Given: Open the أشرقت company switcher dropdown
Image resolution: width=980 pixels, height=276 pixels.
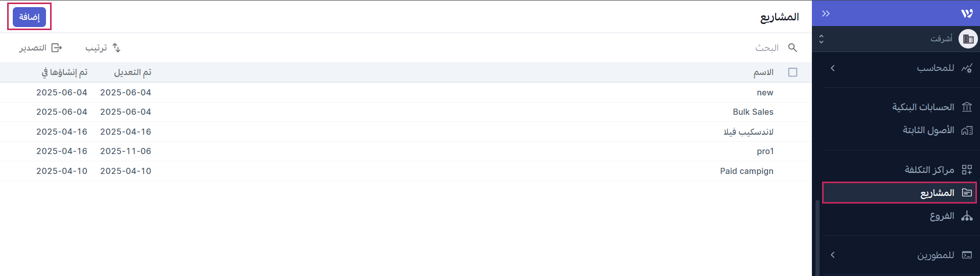Looking at the screenshot, I should [821, 39].
